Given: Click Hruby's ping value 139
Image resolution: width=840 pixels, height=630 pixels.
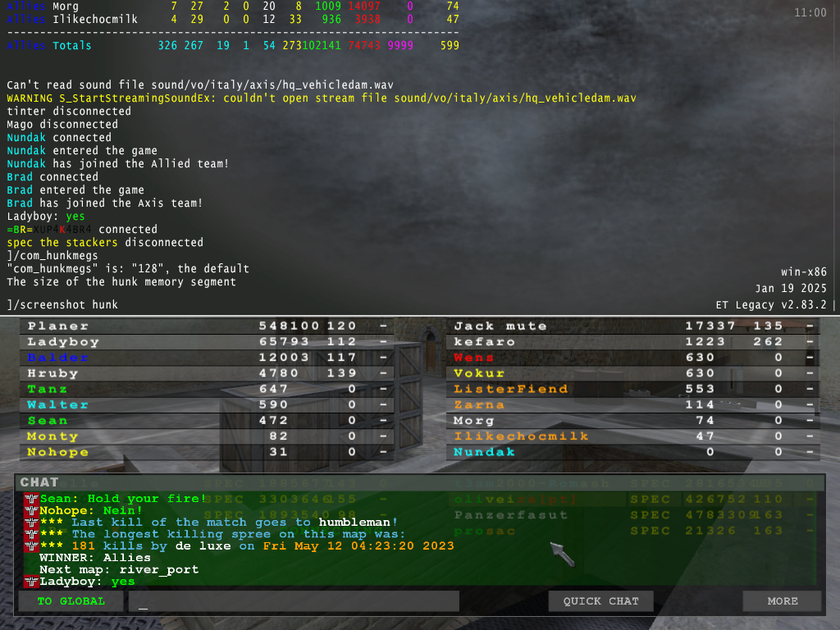Looking at the screenshot, I should click(x=342, y=373).
